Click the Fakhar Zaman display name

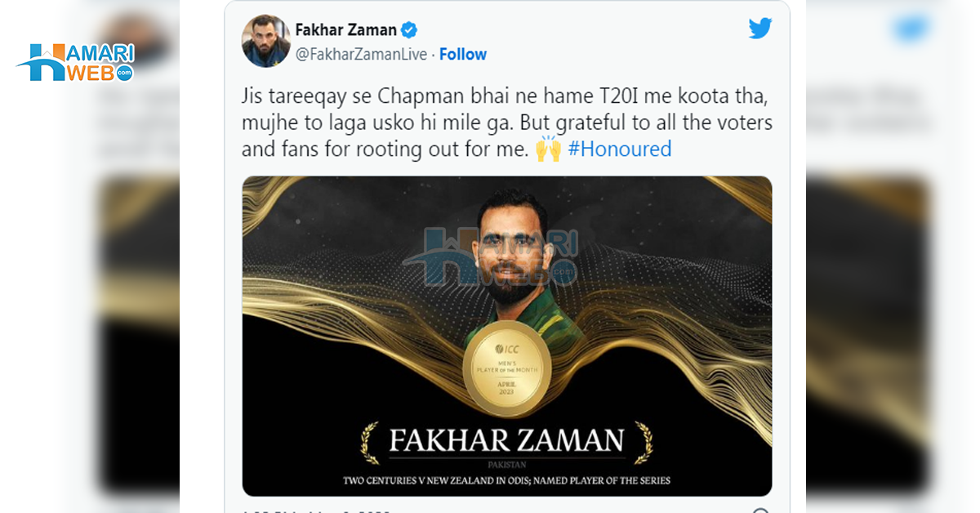pos(346,30)
